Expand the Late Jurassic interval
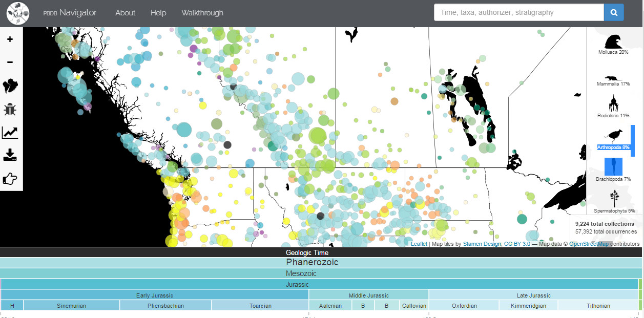 534,295
